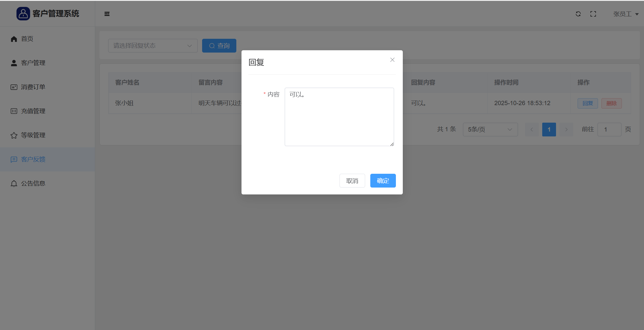Click the star icon for 等级管理
The image size is (644, 330).
pyautogui.click(x=14, y=135)
